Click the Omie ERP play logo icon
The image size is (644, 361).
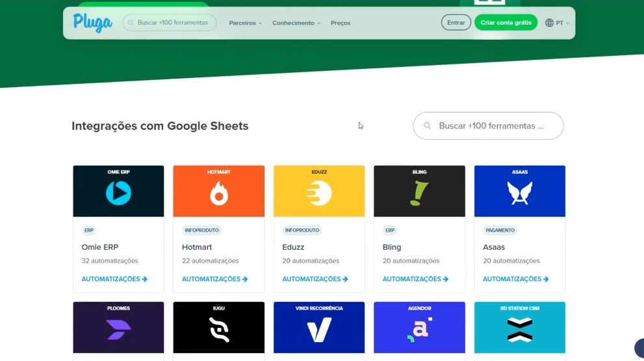click(x=118, y=193)
